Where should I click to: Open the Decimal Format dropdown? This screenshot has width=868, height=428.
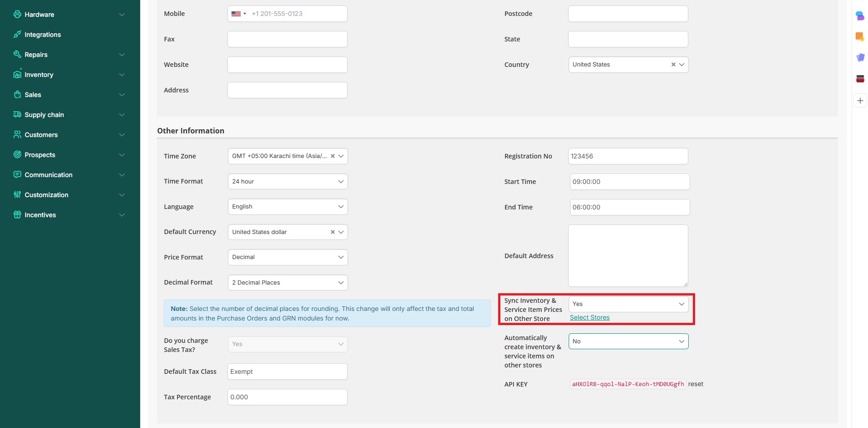288,283
